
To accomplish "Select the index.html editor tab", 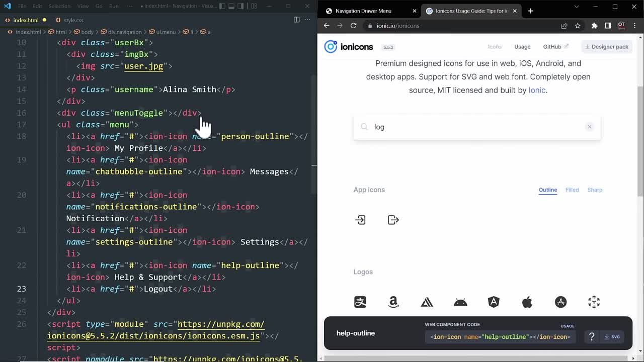I will (x=26, y=20).
